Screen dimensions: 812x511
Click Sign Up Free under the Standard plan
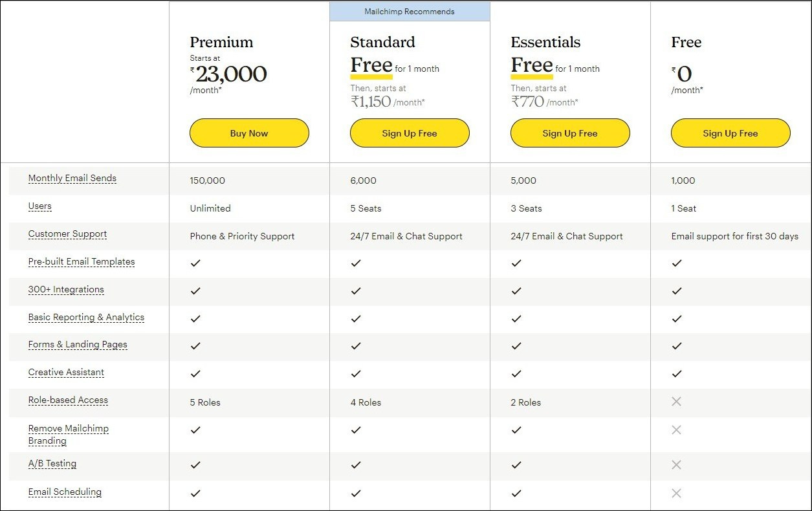pos(410,133)
